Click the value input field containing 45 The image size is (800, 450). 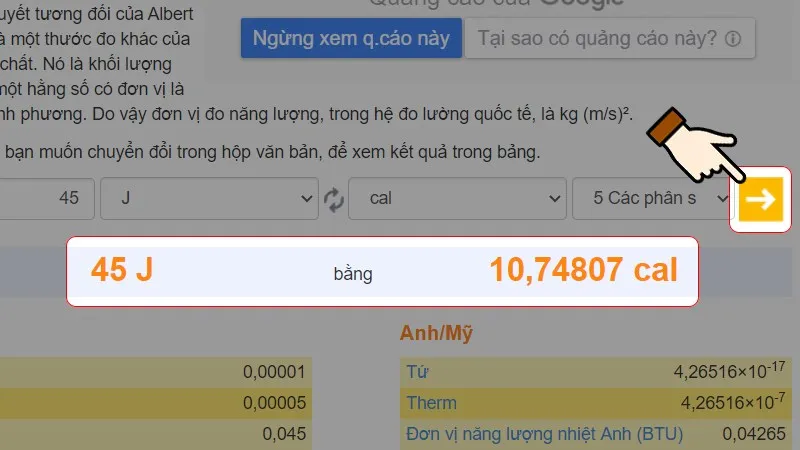click(46, 198)
